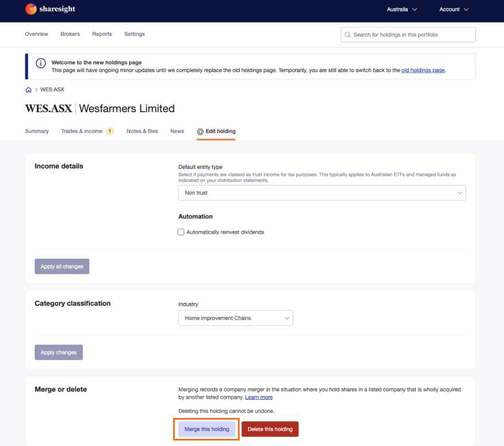This screenshot has height=446, width=504.
Task: Open the Account dropdown menu
Action: [454, 9]
